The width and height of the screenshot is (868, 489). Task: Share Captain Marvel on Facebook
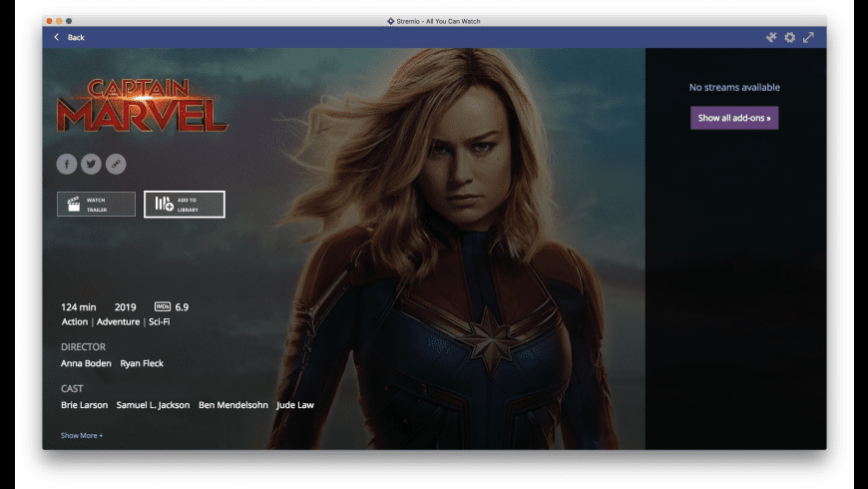[67, 164]
